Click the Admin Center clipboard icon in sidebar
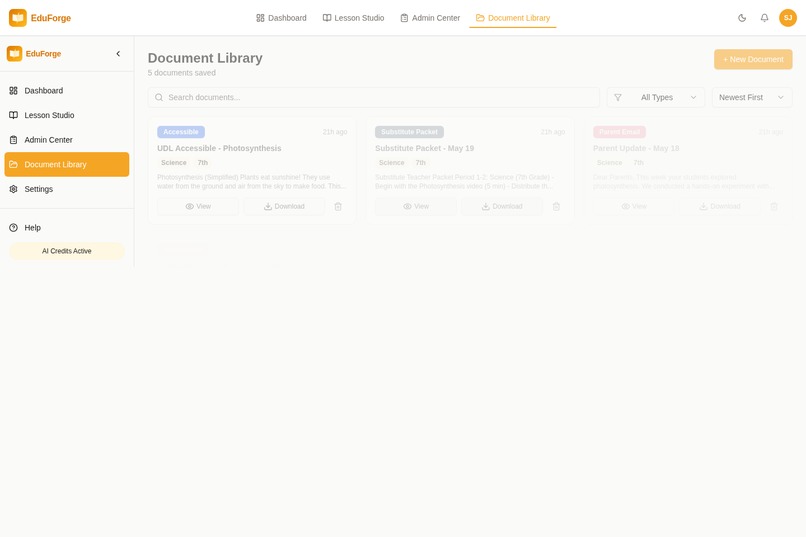The width and height of the screenshot is (806, 537). (13, 140)
